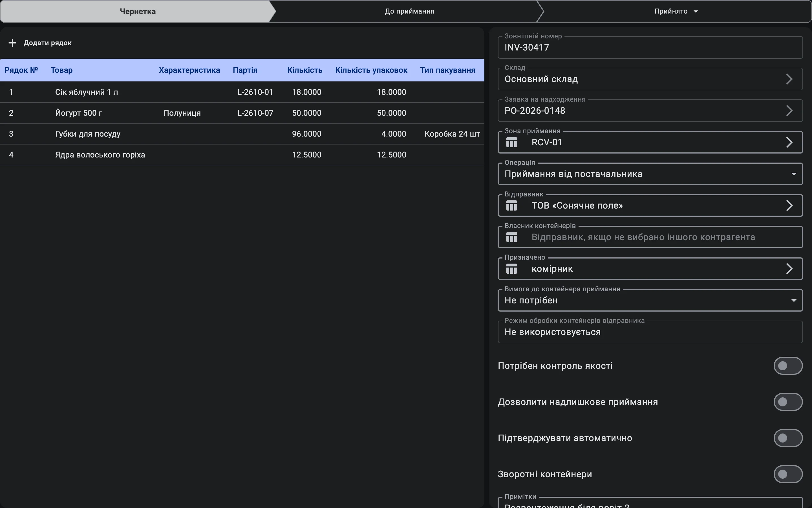Image resolution: width=812 pixels, height=508 pixels.
Task: Click packaging cell Коробка 24 шт
Action: (452, 134)
